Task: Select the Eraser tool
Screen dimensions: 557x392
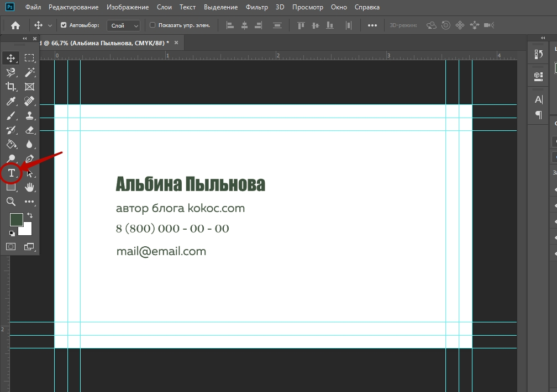Action: coord(29,130)
